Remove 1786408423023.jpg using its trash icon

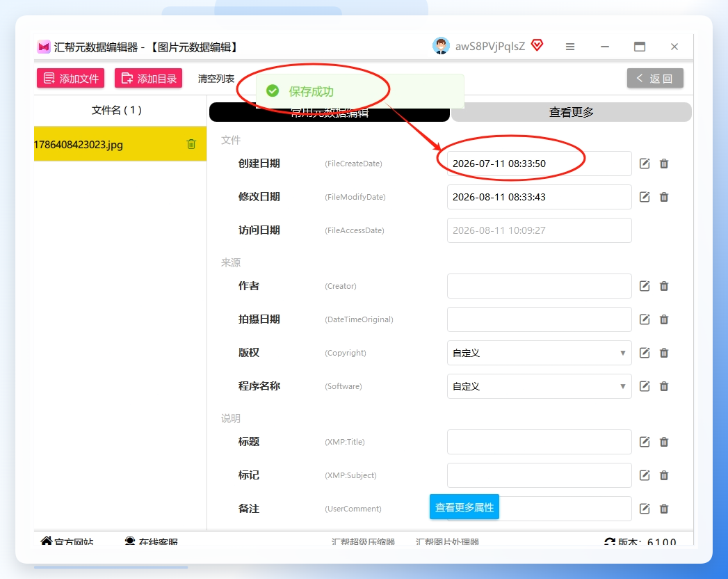click(191, 144)
